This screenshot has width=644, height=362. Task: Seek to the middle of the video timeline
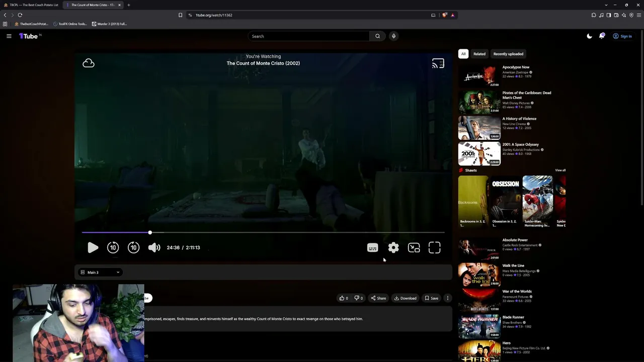click(x=263, y=232)
